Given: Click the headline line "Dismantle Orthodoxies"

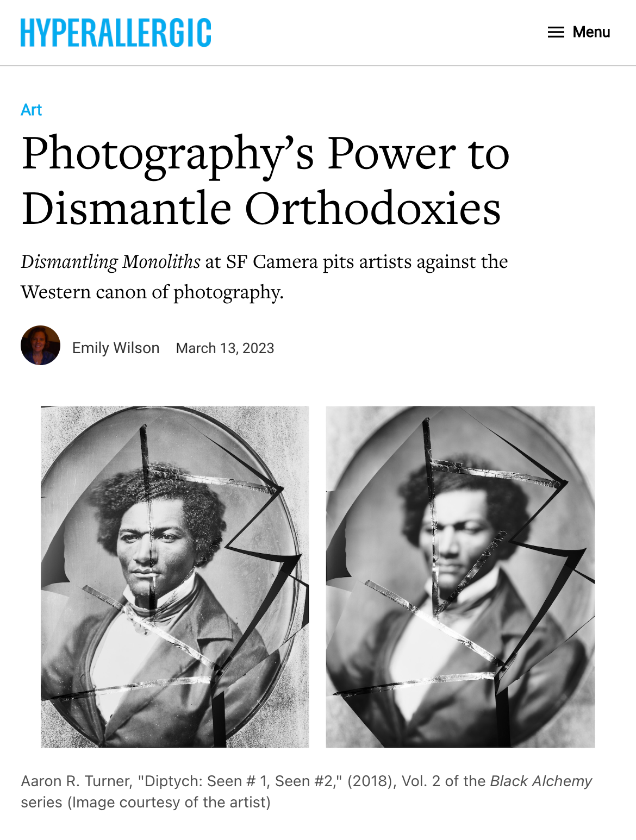Looking at the screenshot, I should pos(261,208).
